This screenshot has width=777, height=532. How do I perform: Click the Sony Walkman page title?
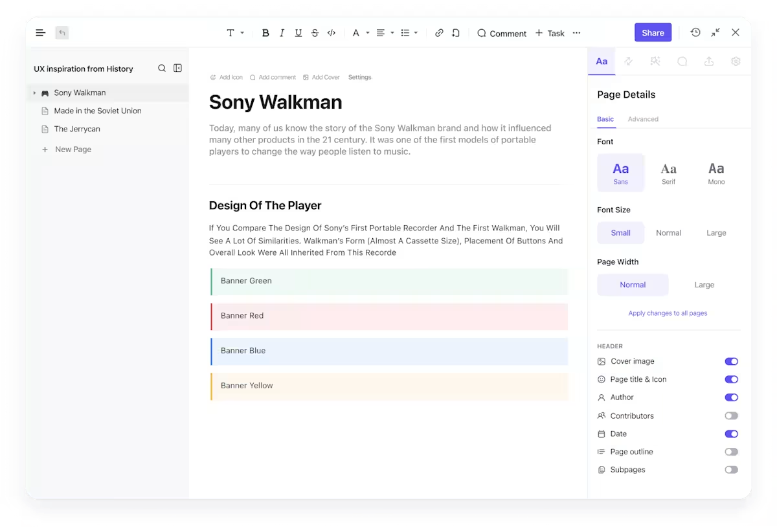(x=275, y=102)
